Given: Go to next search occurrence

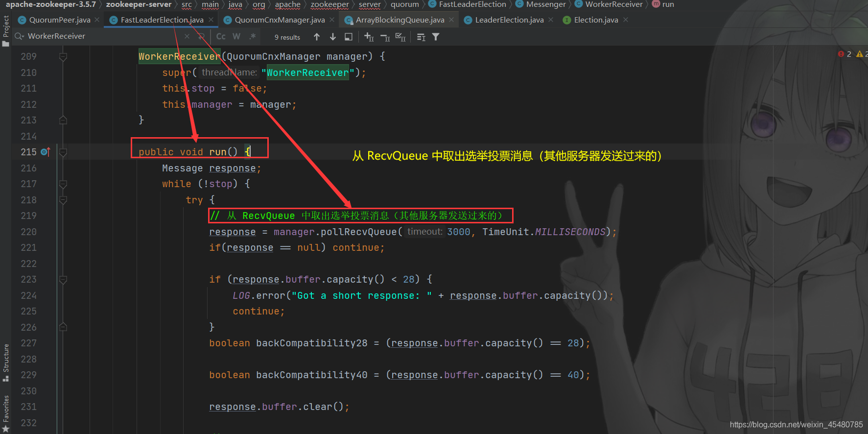Looking at the screenshot, I should (333, 37).
